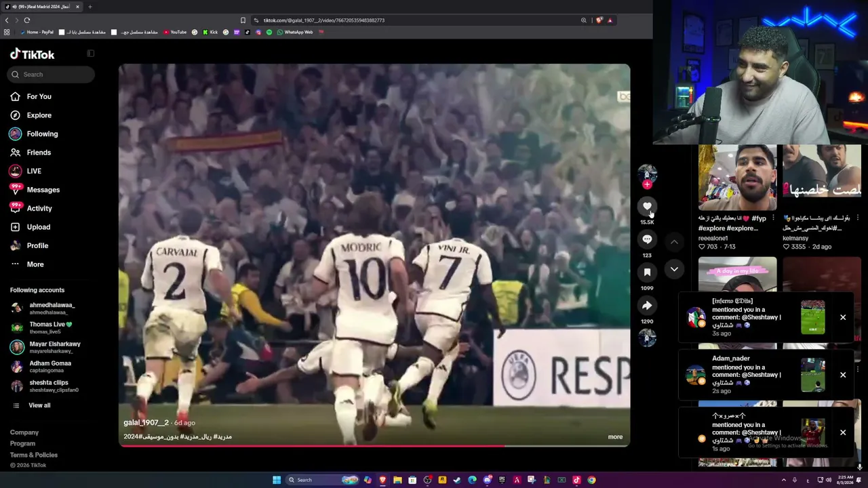Open the reeealone1 video thumbnail
The image size is (868, 488).
737,178
